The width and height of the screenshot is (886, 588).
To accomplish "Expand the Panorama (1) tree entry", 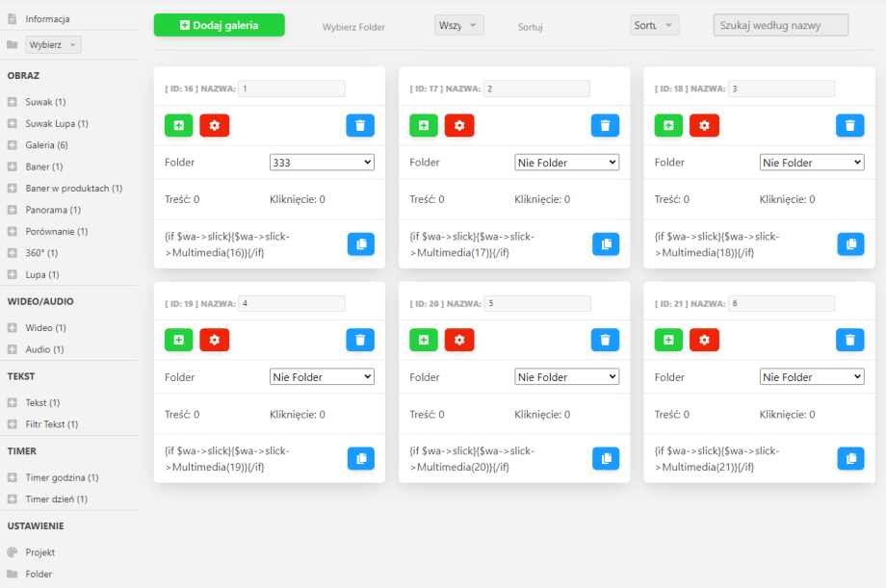I will tap(53, 210).
